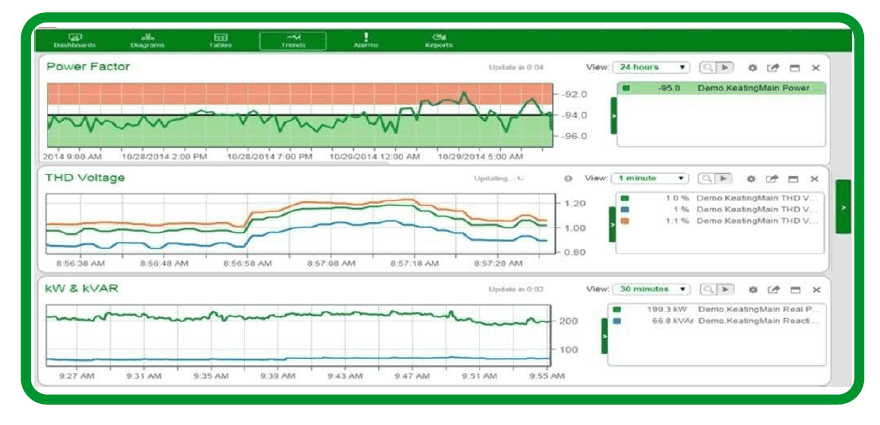Toggle play mode on THD Voltage trend
Image resolution: width=880 pixels, height=425 pixels.
coord(725,179)
